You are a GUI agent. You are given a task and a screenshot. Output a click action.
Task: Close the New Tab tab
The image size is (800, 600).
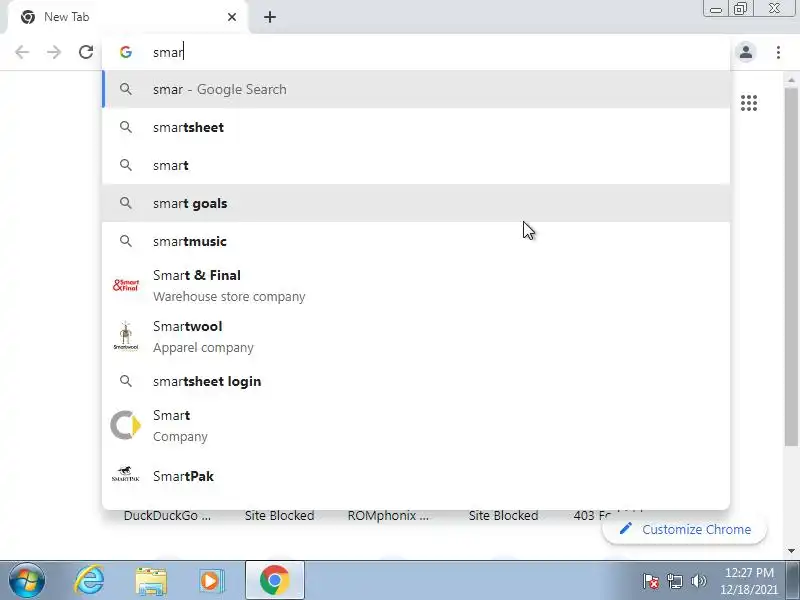tap(232, 17)
